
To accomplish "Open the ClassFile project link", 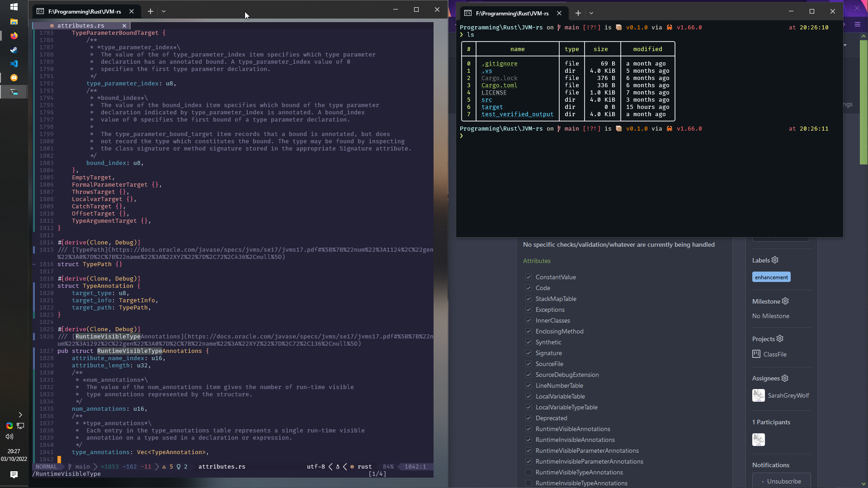I will [x=774, y=354].
